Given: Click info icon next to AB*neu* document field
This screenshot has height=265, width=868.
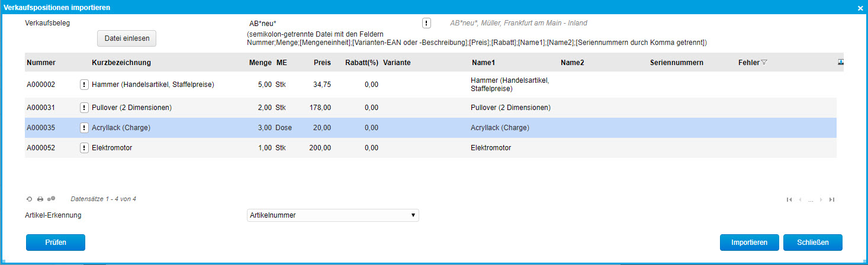Looking at the screenshot, I should [426, 23].
